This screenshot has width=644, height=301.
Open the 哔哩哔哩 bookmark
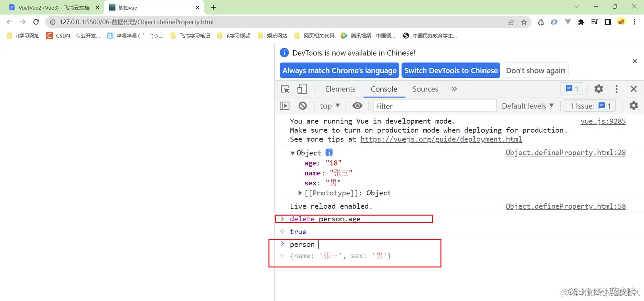[x=135, y=36]
